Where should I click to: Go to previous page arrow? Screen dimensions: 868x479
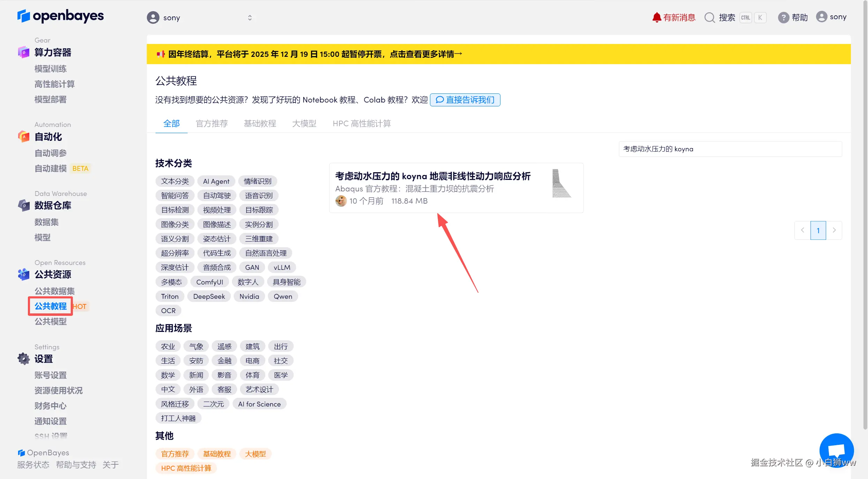tap(802, 230)
